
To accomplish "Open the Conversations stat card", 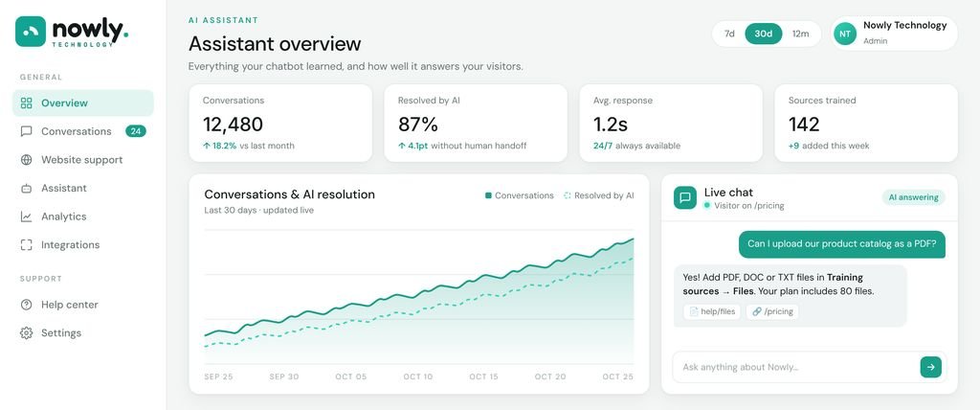I will [280, 124].
